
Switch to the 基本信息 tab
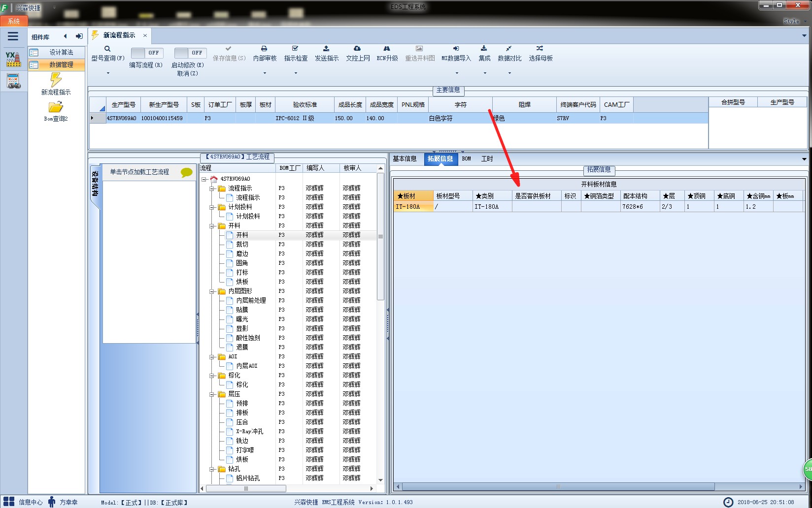405,159
